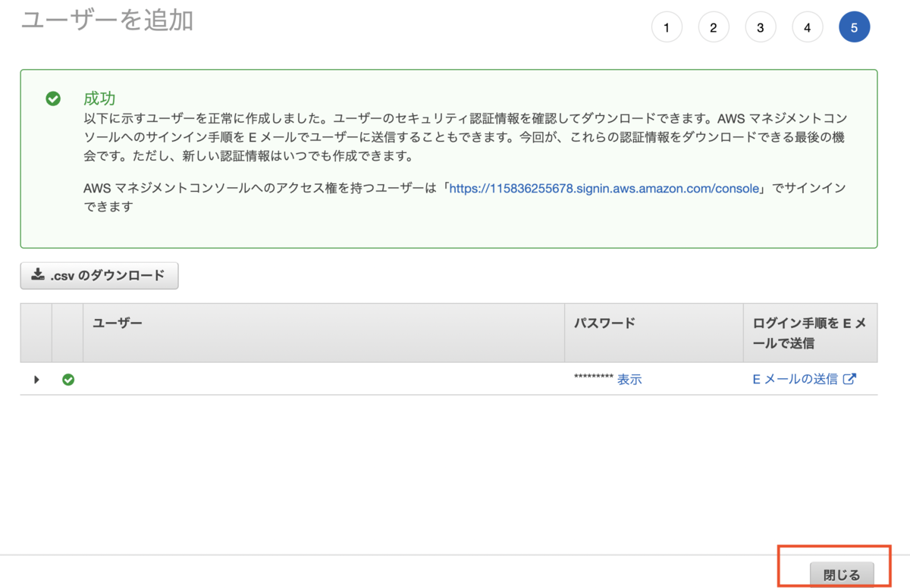Reveal the password via 表示 link
This screenshot has height=588, width=910.
click(x=629, y=380)
